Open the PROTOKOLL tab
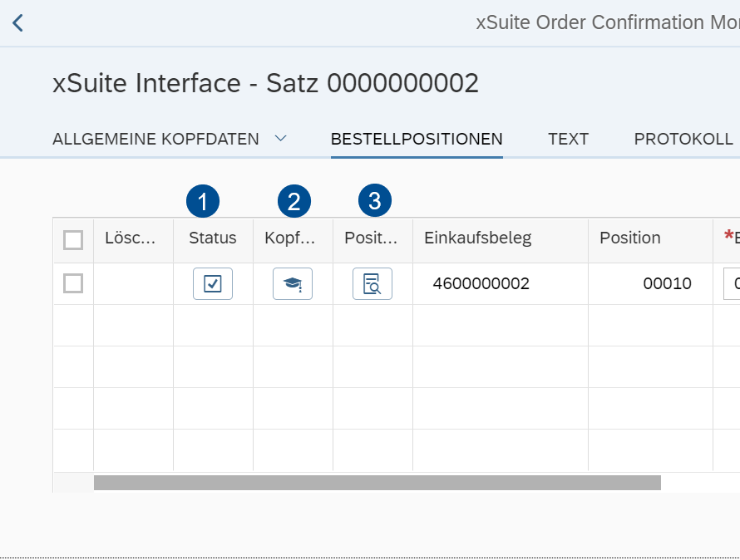Image resolution: width=740 pixels, height=560 pixels. (x=683, y=139)
